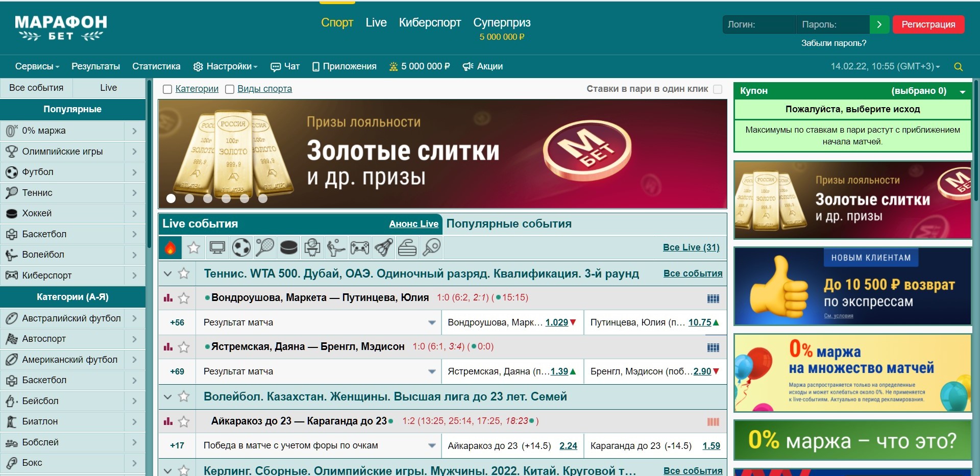
Task: Collapse the Волейбол Казахстан section
Action: pyautogui.click(x=167, y=396)
